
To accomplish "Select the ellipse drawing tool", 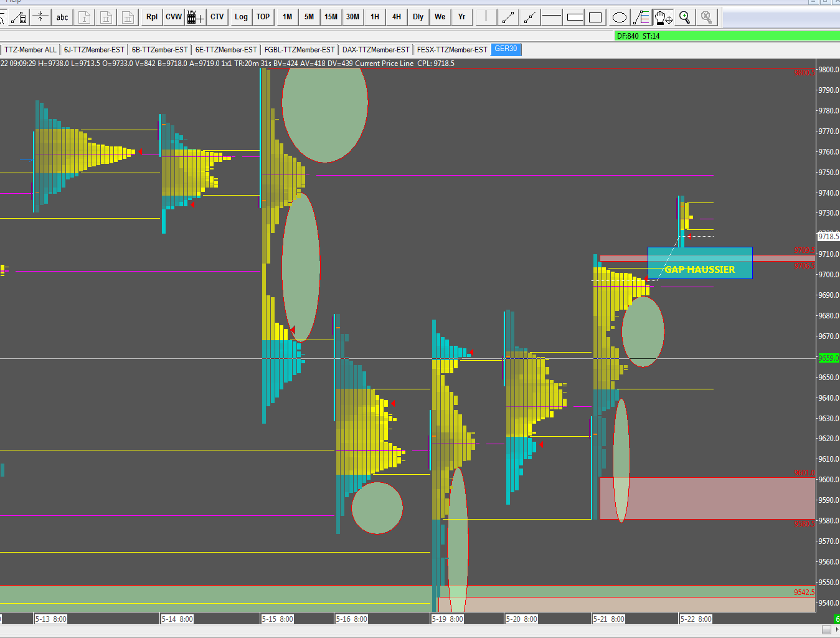I will (619, 17).
